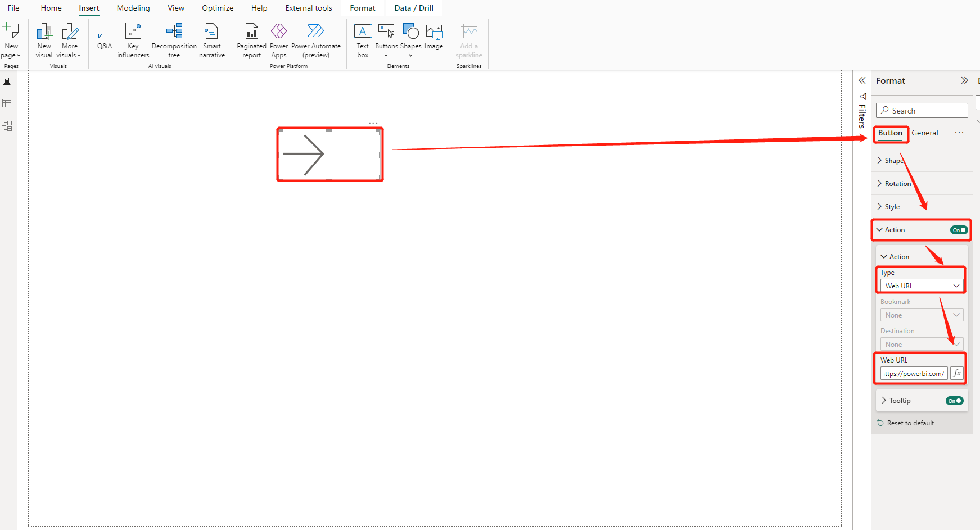Click the New page icon
The width and height of the screenshot is (980, 530).
pos(11,30)
